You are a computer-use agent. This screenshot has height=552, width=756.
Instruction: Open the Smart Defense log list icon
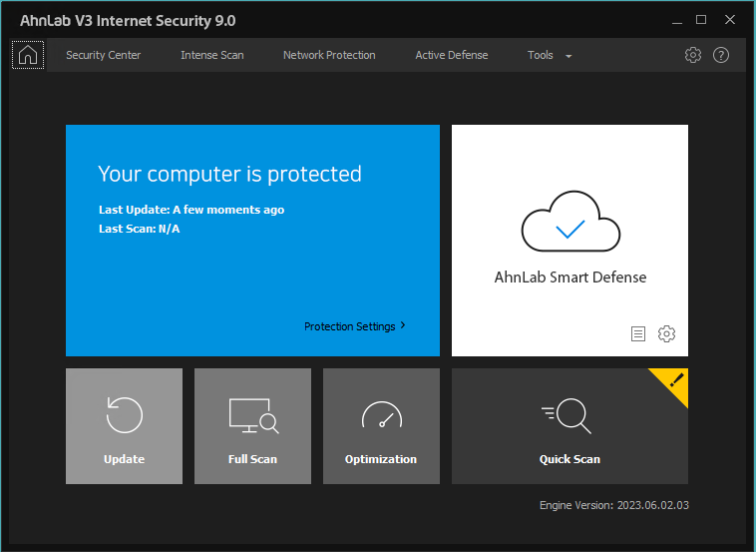(638, 334)
